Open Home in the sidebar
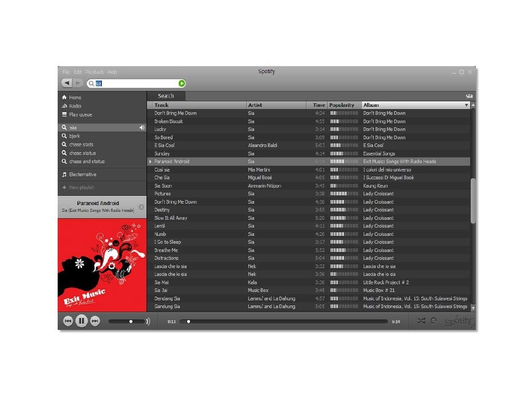 coord(75,97)
